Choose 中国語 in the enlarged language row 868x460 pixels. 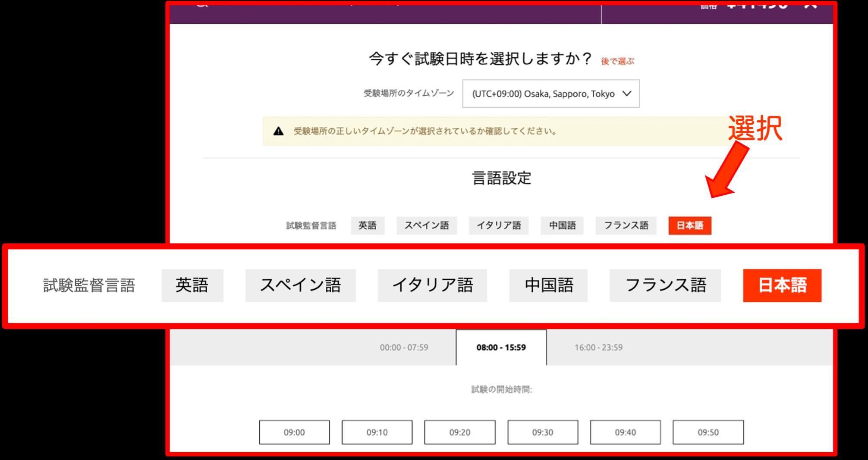548,285
